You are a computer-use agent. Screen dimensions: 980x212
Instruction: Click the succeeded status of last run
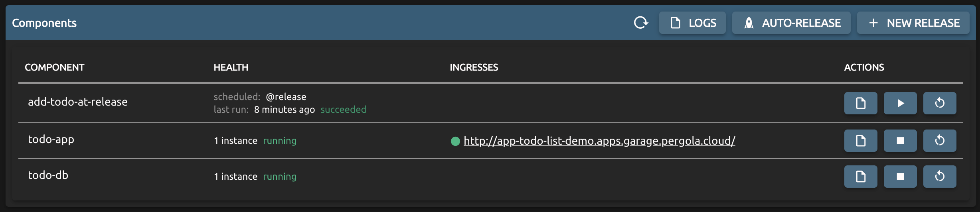pyautogui.click(x=344, y=110)
